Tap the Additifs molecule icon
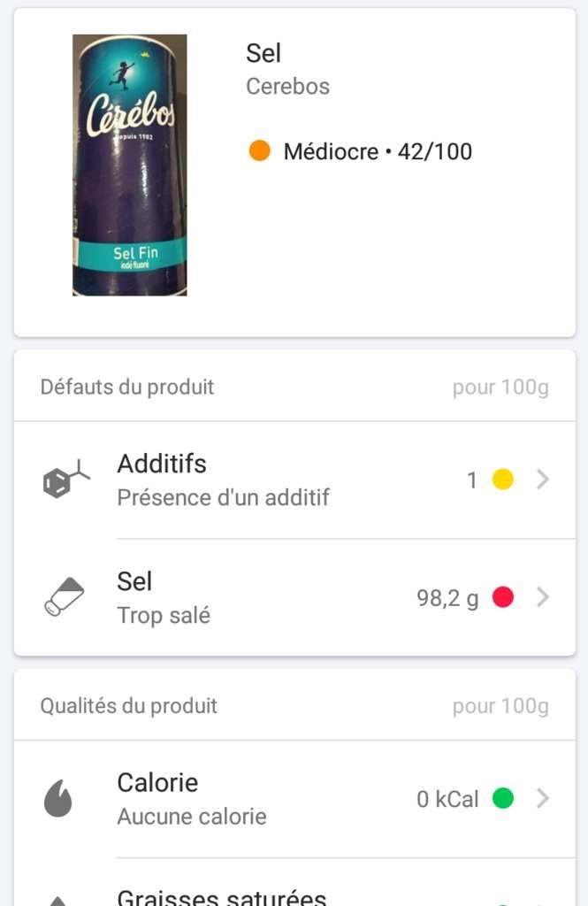This screenshot has width=588, height=906. click(x=66, y=479)
